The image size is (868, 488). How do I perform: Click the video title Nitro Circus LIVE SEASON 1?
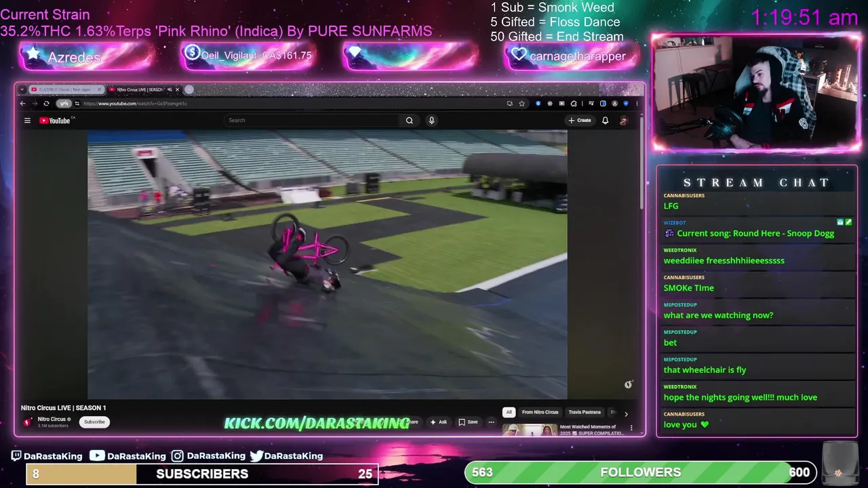click(x=64, y=408)
